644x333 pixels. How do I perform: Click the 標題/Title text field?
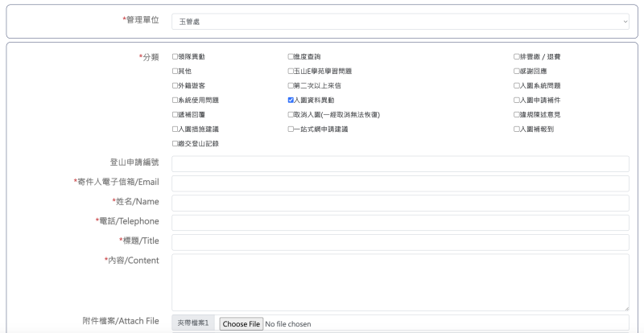click(400, 242)
